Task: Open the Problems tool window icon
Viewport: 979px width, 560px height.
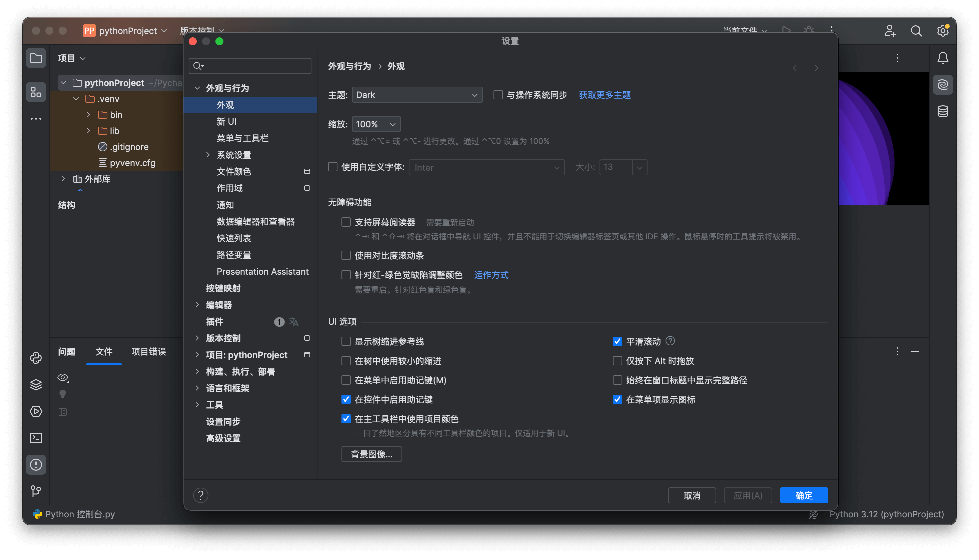Action: point(36,465)
